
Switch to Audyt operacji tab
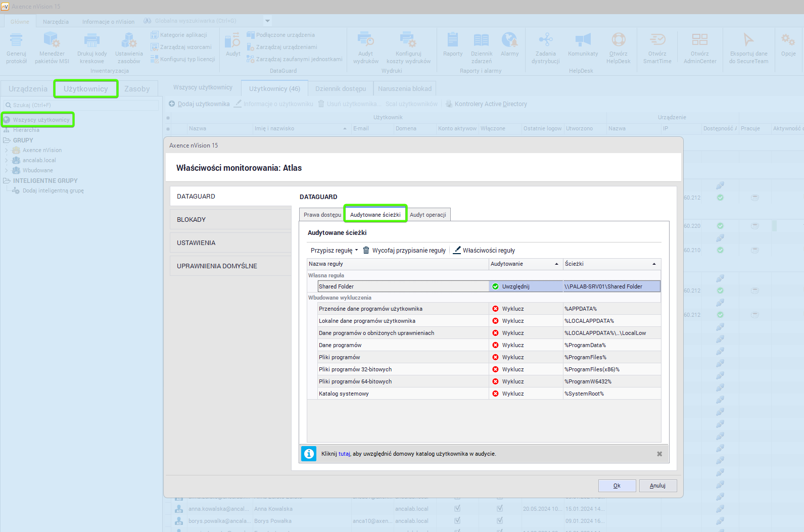tap(428, 215)
